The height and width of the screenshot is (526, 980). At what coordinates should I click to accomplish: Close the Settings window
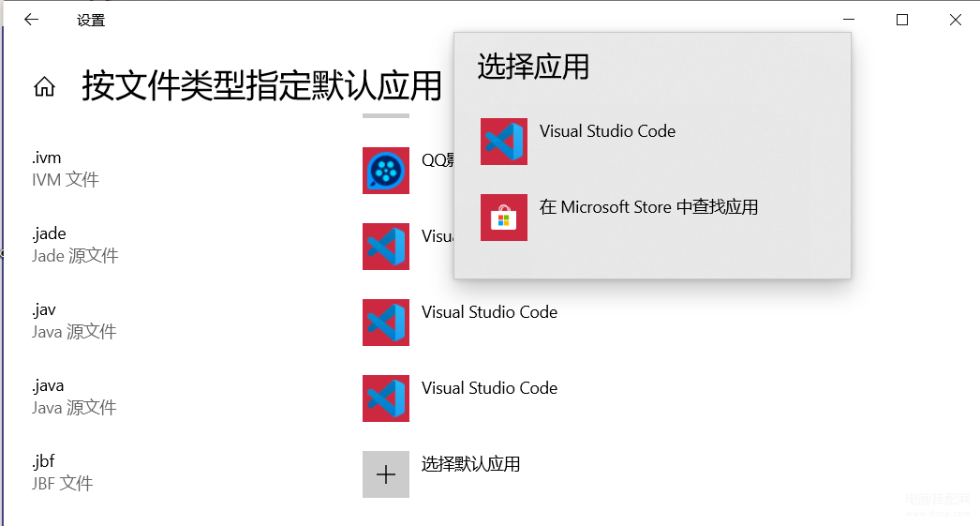click(955, 20)
